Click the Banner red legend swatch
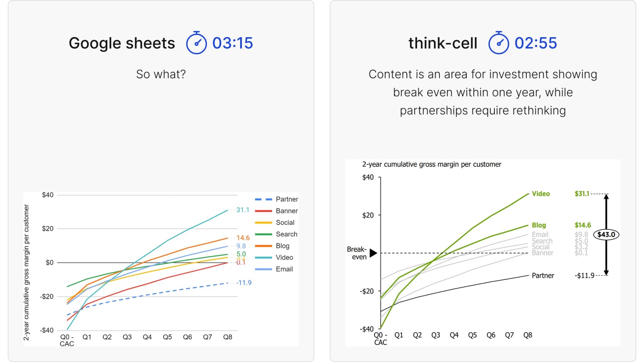The width and height of the screenshot is (644, 362). pyautogui.click(x=263, y=211)
